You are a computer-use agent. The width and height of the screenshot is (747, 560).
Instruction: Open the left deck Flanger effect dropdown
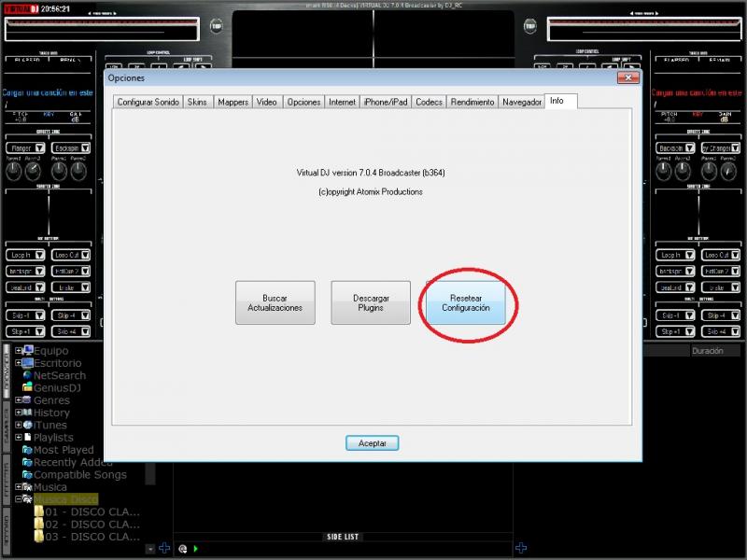click(39, 148)
